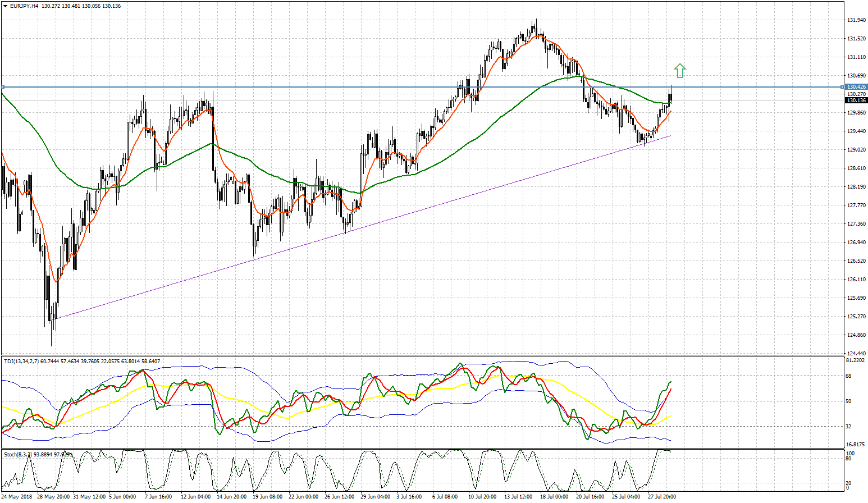
Task: Click the 127.770 price scale label
Action: (x=855, y=205)
